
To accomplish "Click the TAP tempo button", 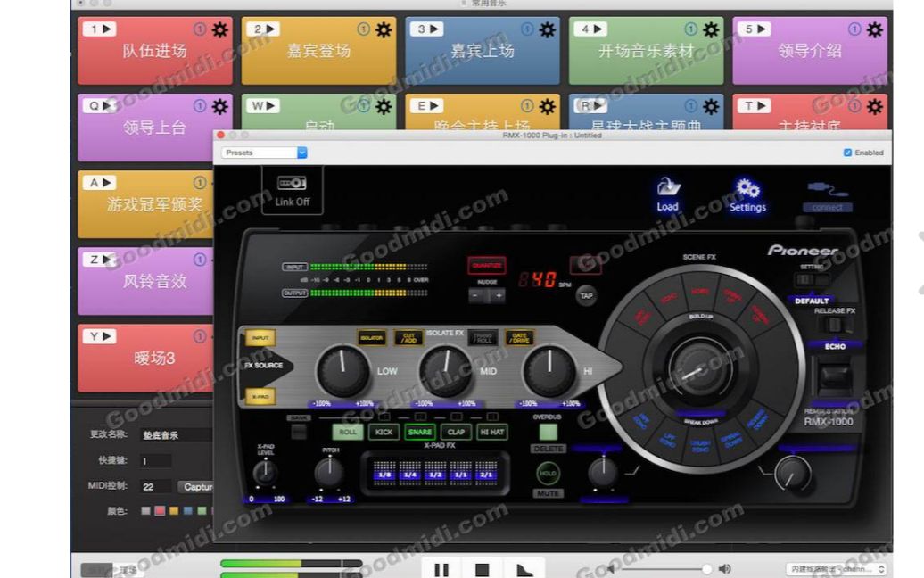I will [x=586, y=296].
